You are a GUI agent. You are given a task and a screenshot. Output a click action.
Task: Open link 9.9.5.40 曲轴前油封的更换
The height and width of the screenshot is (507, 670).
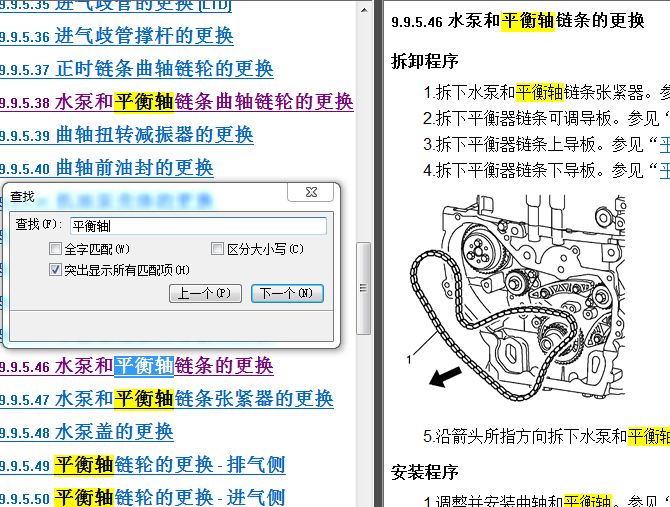coord(107,168)
